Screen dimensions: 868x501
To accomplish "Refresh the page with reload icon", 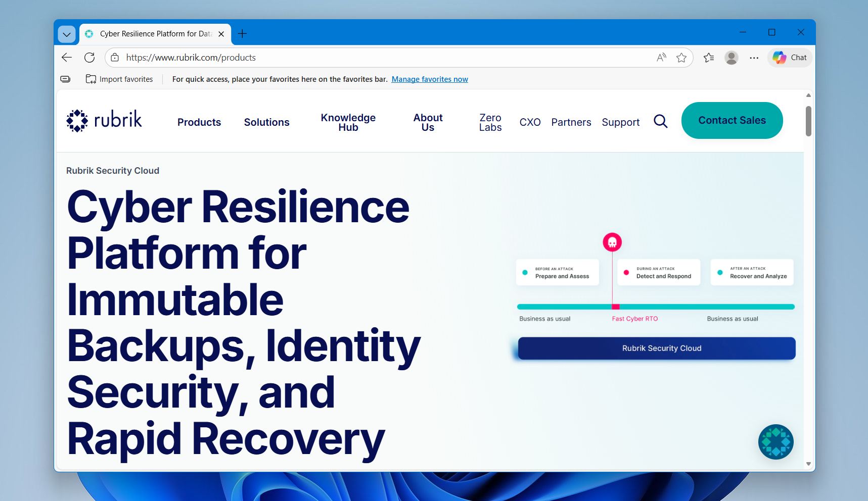I will pos(89,58).
